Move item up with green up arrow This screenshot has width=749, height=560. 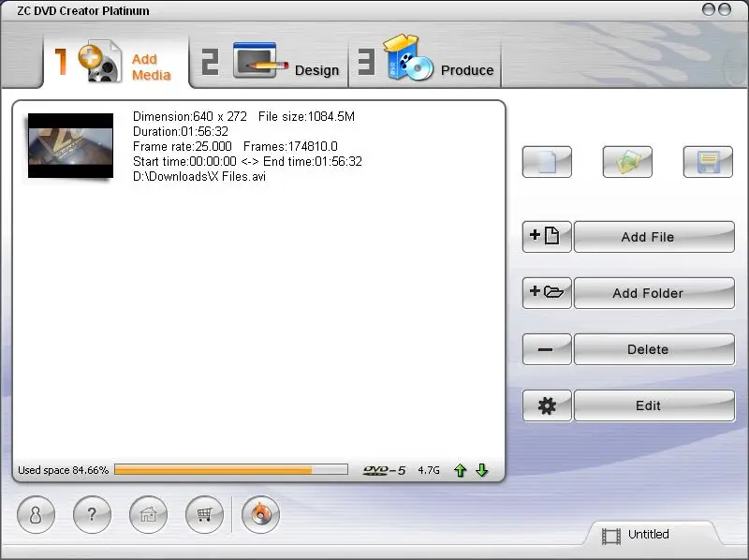point(460,470)
